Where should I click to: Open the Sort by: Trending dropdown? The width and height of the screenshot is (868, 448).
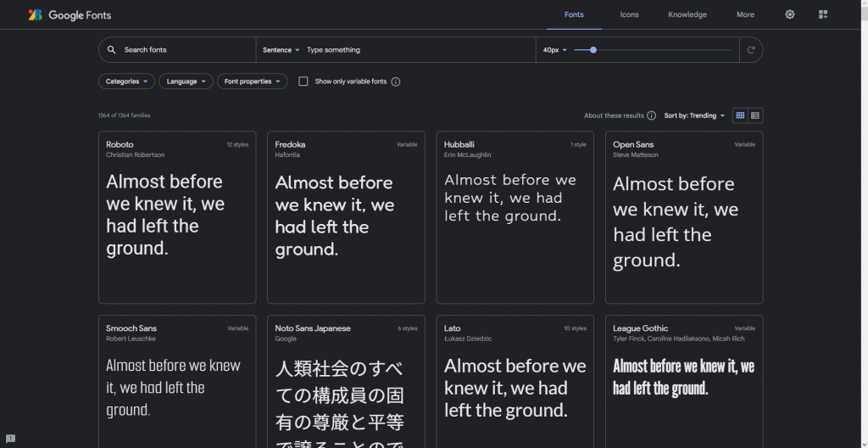point(694,116)
